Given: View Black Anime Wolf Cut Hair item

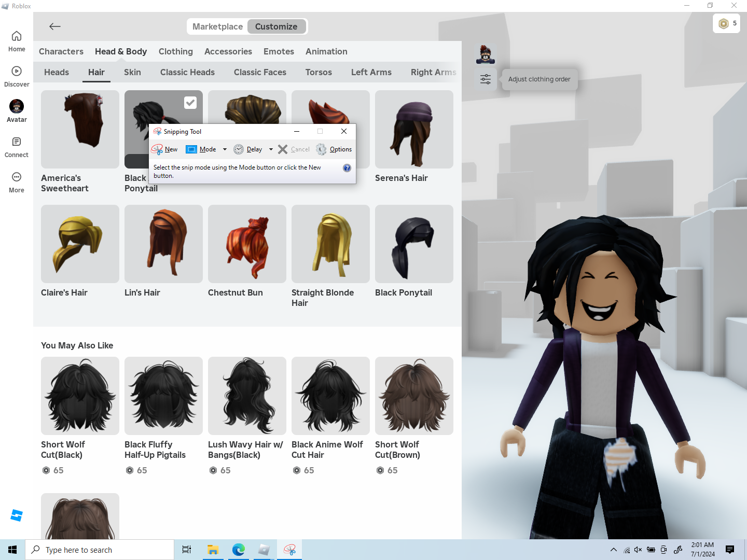Looking at the screenshot, I should point(330,396).
